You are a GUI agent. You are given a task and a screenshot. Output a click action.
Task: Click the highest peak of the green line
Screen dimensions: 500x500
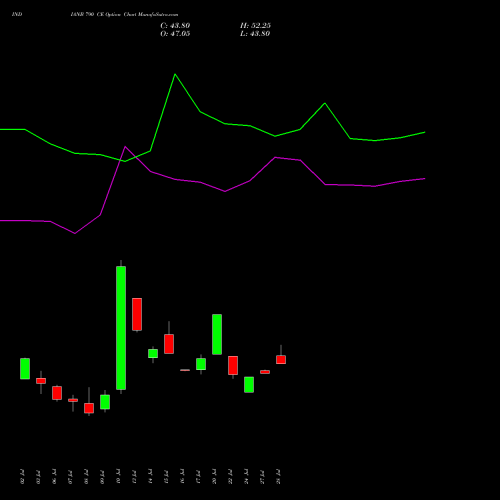click(175, 74)
